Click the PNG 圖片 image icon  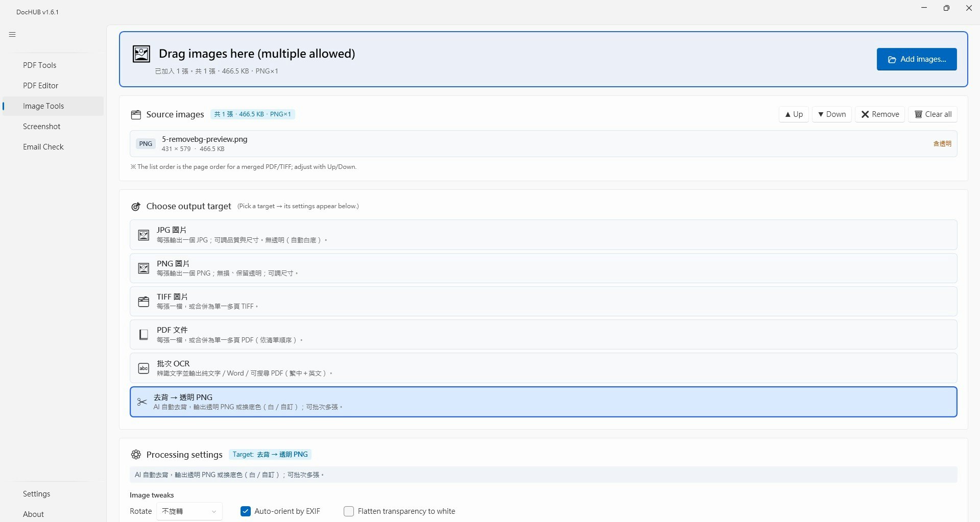pyautogui.click(x=144, y=268)
